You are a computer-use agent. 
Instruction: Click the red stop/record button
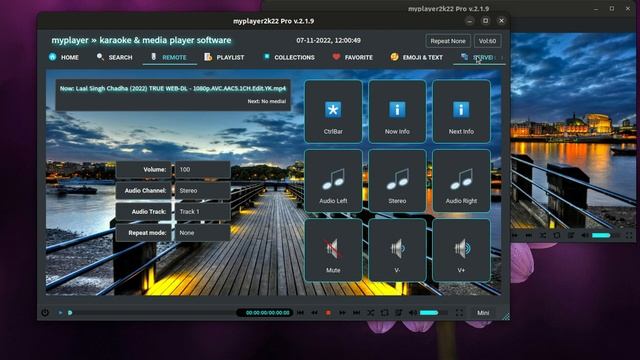point(328,313)
